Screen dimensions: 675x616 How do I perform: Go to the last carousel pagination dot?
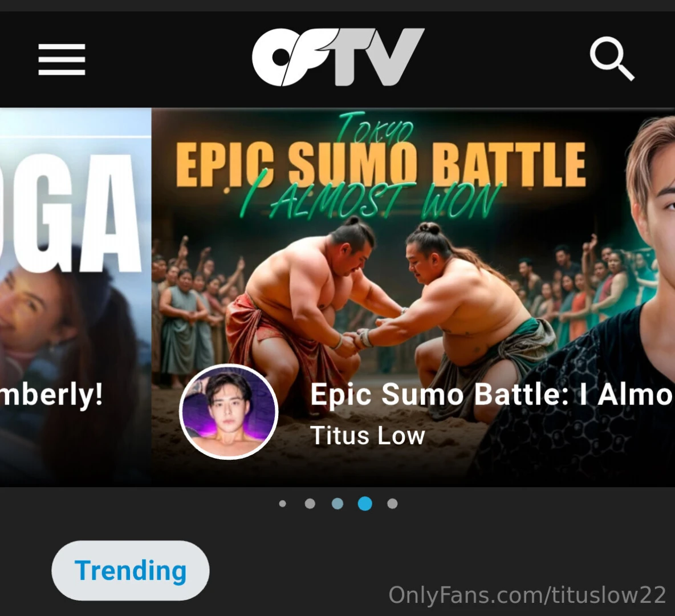[392, 504]
